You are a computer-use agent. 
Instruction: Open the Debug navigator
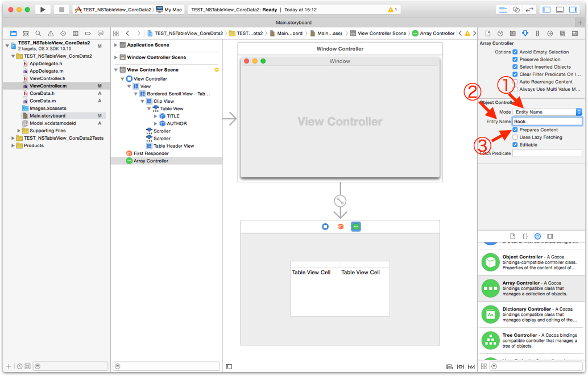76,34
